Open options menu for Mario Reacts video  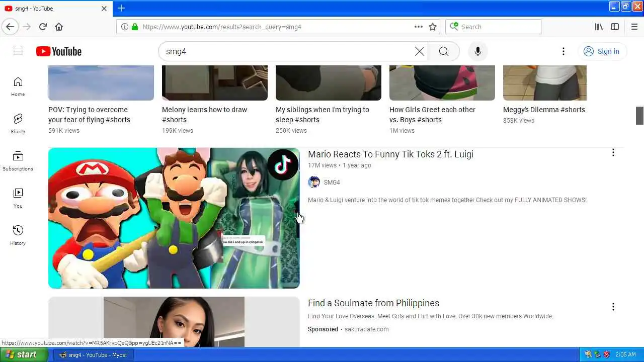[x=613, y=152]
